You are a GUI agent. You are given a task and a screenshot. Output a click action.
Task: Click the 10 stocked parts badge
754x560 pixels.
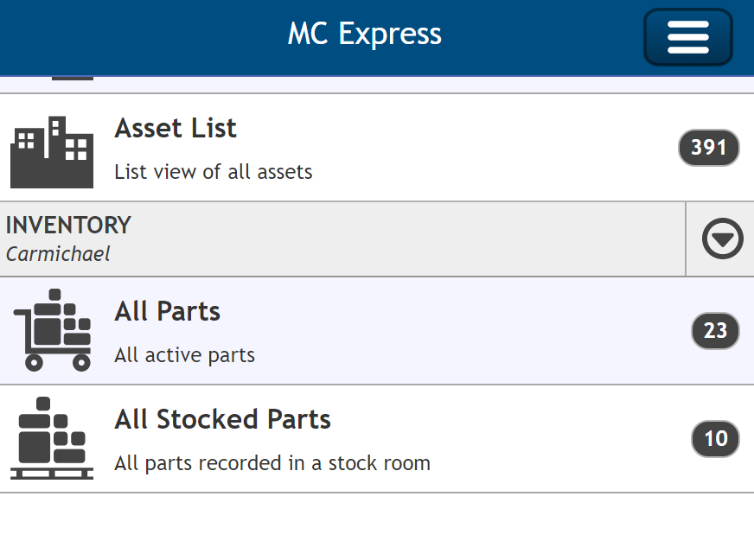[x=715, y=439]
